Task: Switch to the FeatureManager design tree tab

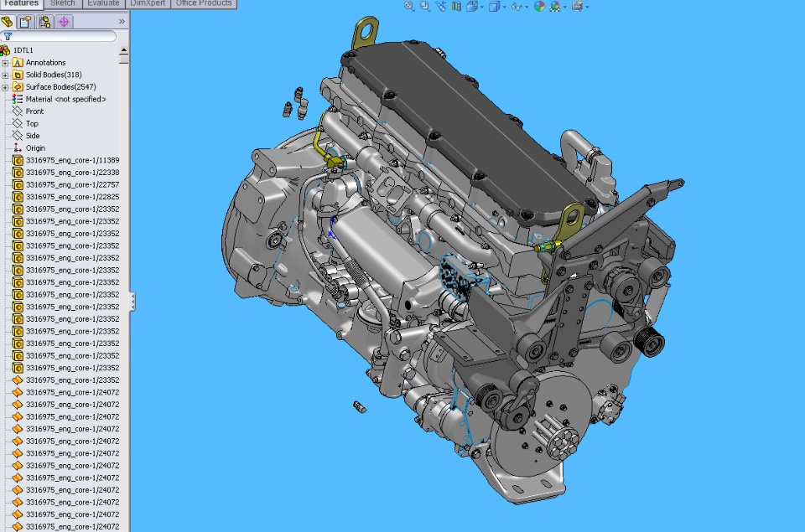Action: tap(8, 22)
